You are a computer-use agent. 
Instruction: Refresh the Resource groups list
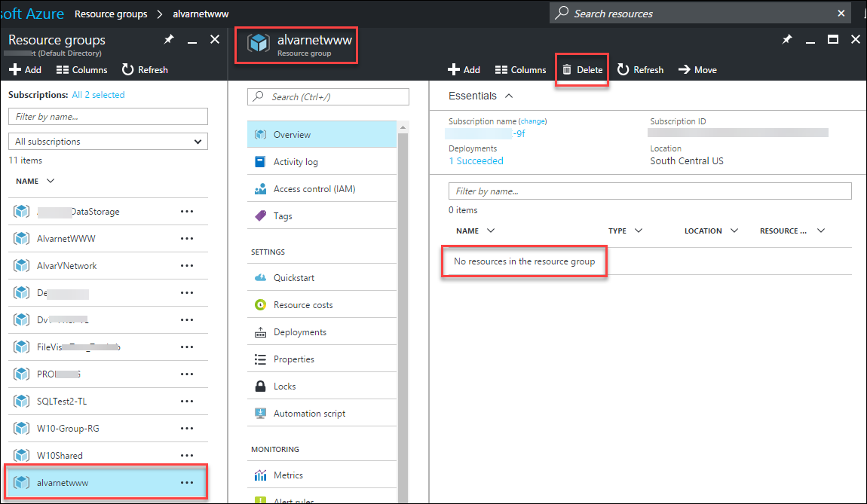click(x=145, y=69)
